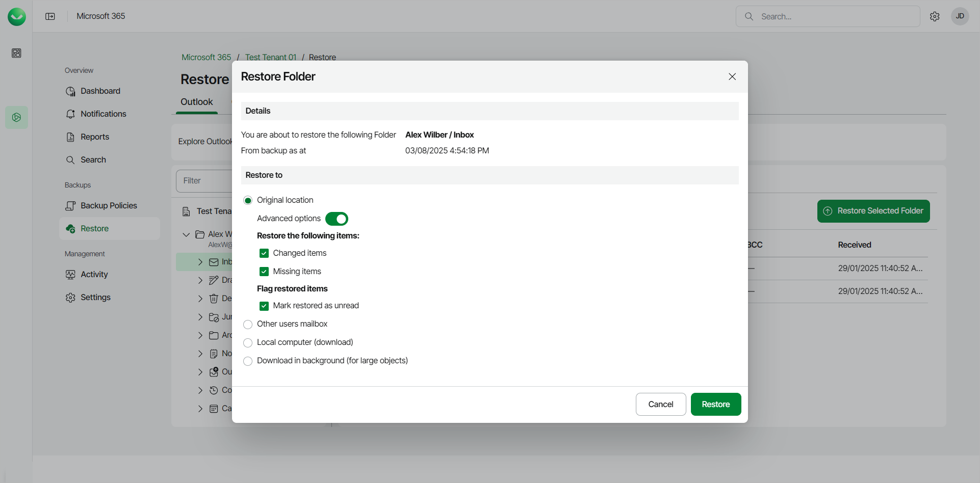
Task: Click the Reports document icon
Action: 70,137
